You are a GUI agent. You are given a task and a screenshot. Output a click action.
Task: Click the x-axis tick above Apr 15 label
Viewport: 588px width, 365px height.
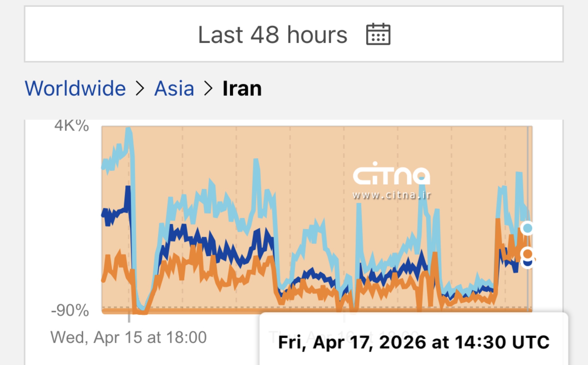click(129, 317)
